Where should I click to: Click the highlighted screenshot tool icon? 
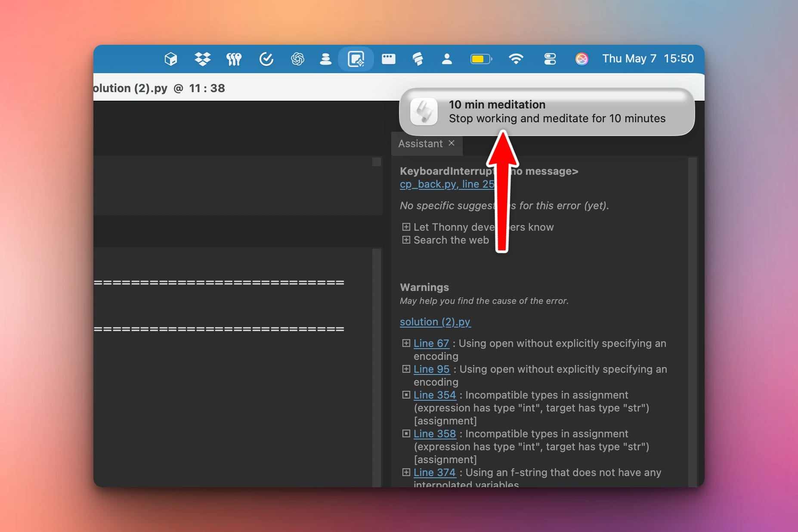[x=356, y=59]
